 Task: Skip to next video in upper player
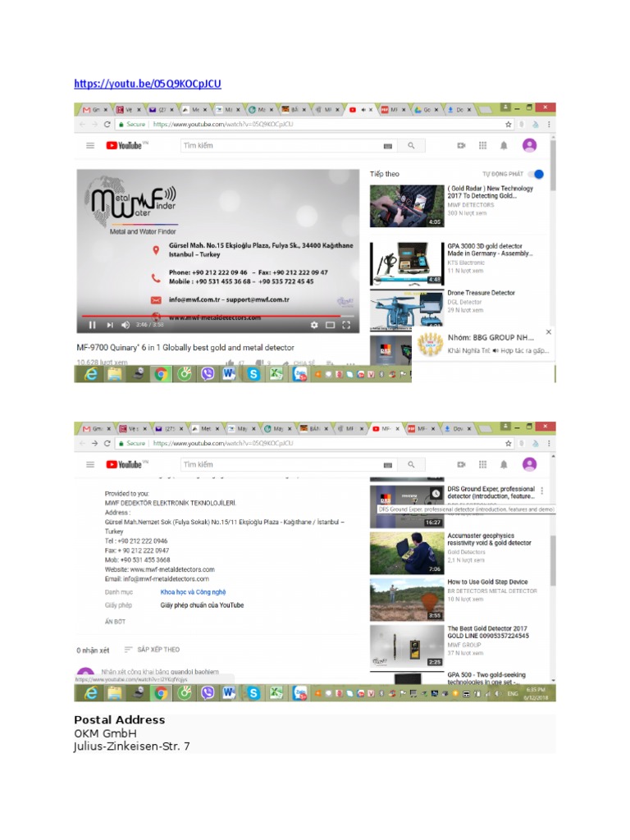(x=110, y=325)
